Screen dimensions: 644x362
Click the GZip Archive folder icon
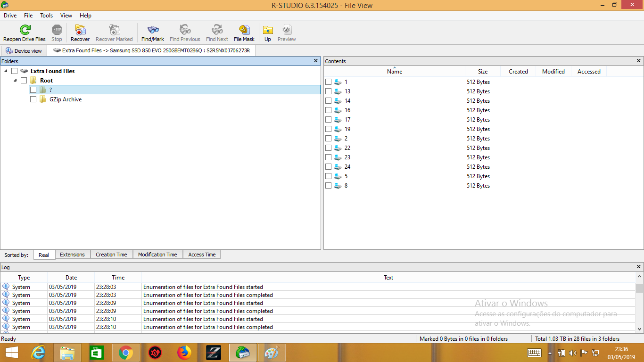coord(43,99)
